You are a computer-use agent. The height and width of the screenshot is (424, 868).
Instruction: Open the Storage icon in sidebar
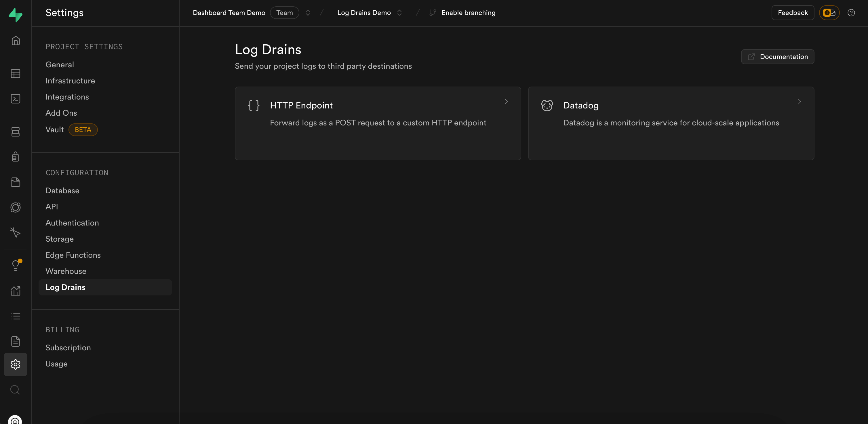(x=16, y=182)
